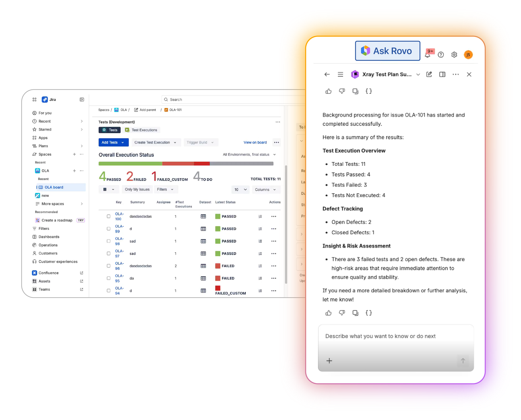View code braces for top Rovo message
The image size is (521, 420).
(368, 91)
